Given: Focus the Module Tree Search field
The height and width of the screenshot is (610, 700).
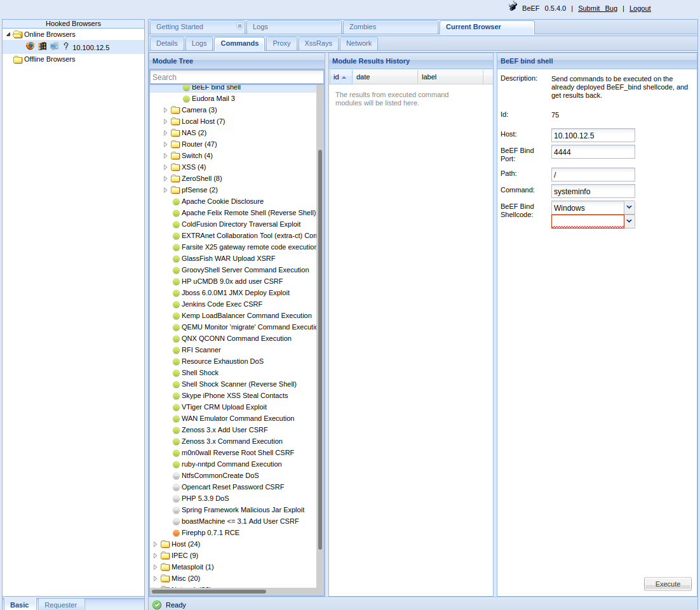Looking at the screenshot, I should click(237, 77).
